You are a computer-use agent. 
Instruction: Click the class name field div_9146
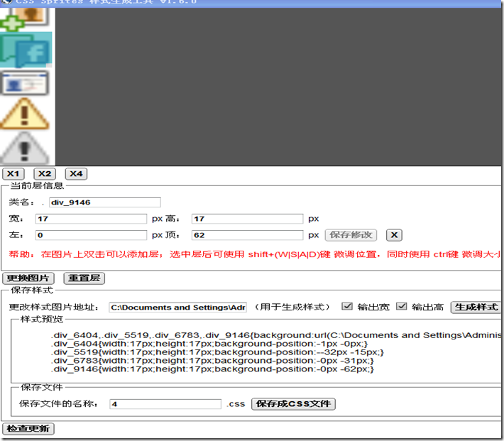point(105,202)
